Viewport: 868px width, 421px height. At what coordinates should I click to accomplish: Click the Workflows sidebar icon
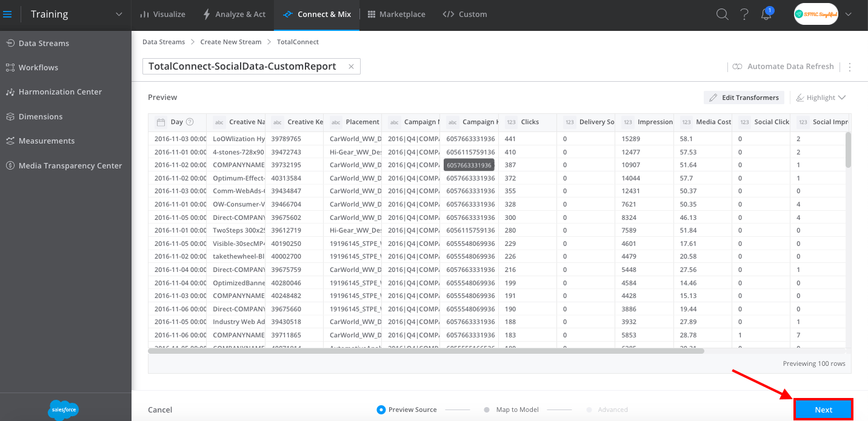tap(10, 67)
